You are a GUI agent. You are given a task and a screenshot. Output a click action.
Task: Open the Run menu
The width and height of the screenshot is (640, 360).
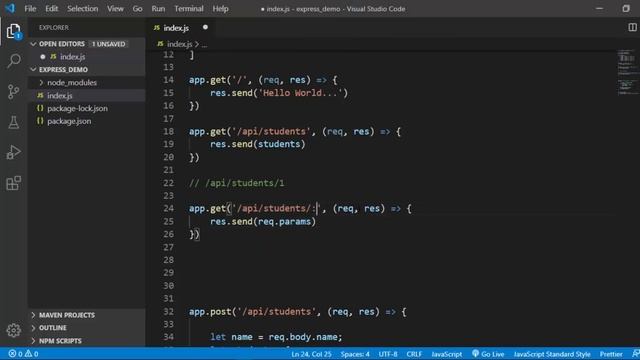pos(158,9)
